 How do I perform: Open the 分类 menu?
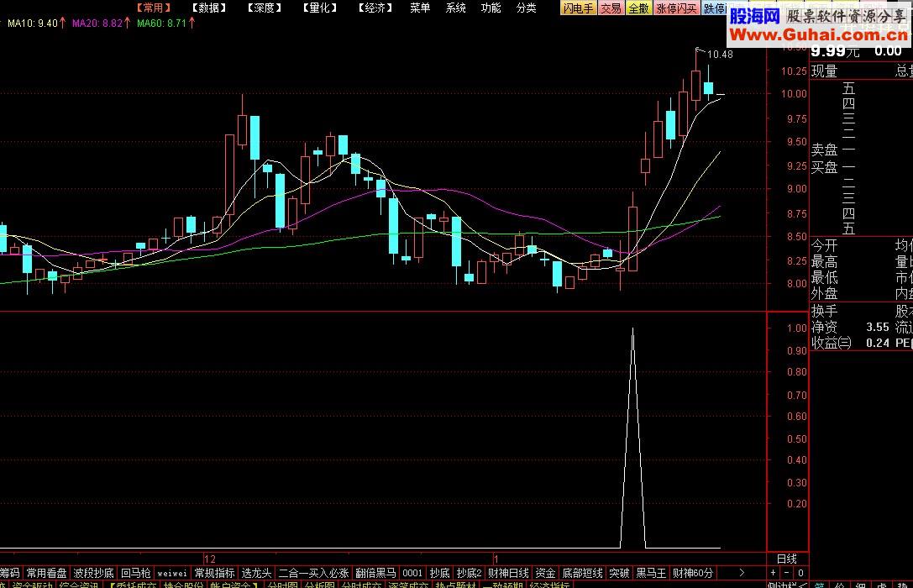[527, 8]
